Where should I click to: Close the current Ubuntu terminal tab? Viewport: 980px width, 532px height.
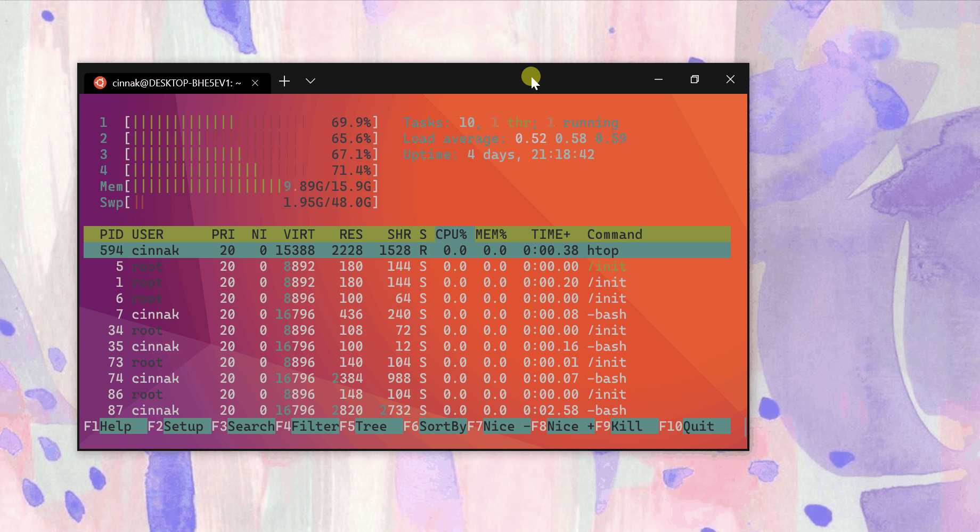point(255,83)
